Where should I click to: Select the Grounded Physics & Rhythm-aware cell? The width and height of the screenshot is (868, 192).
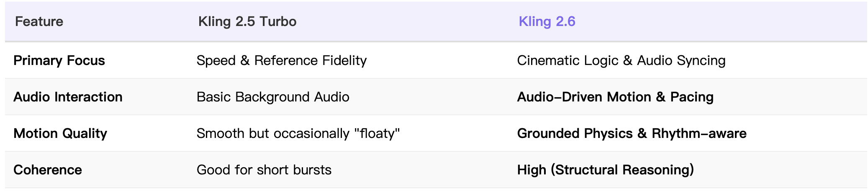coord(632,133)
